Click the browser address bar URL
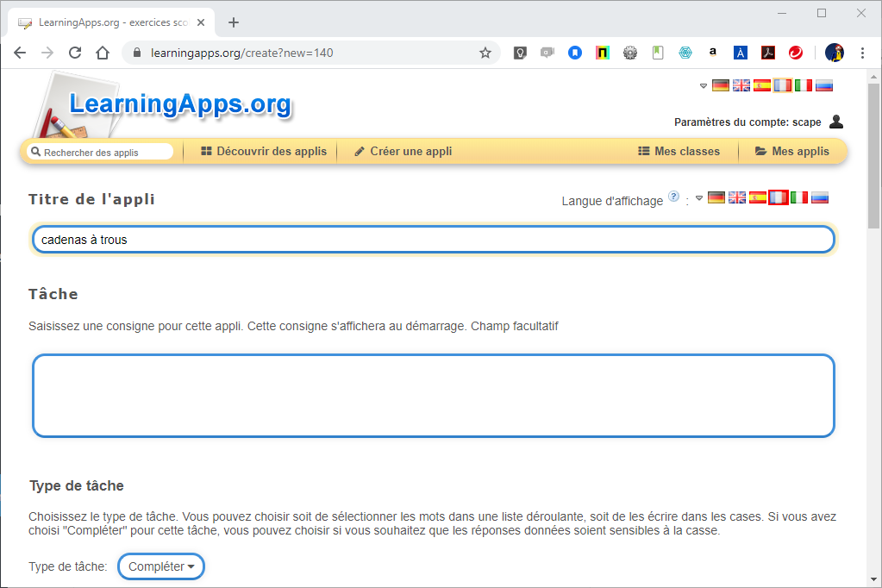Image resolution: width=882 pixels, height=588 pixels. click(242, 53)
